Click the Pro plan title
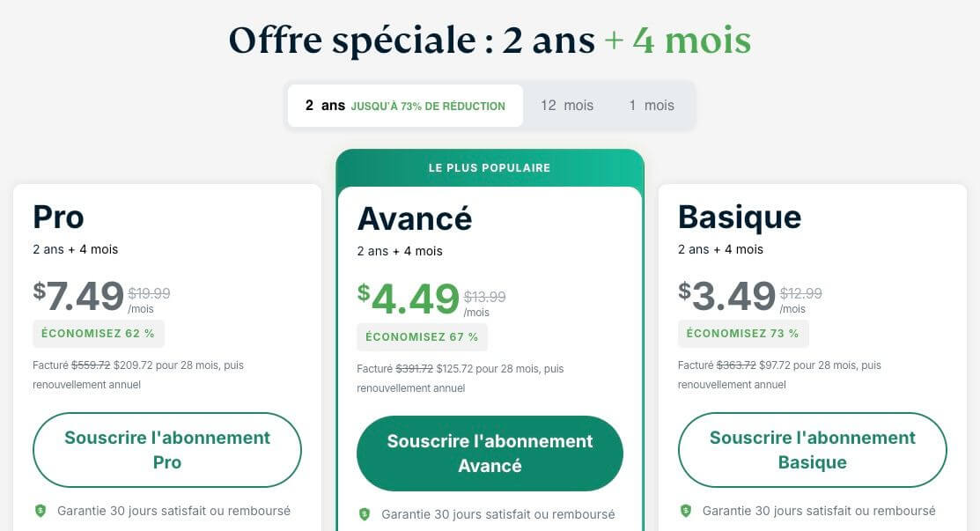 click(57, 217)
